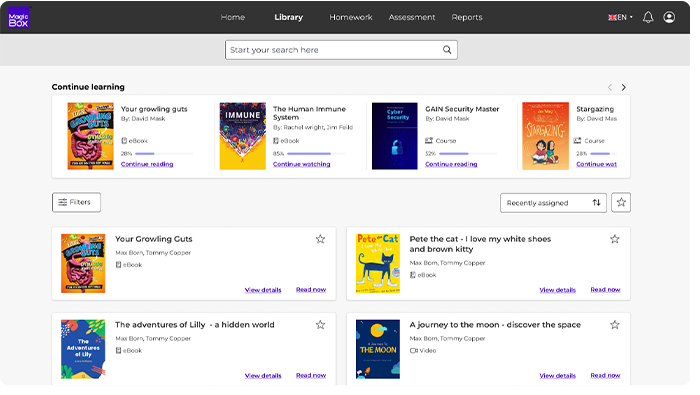Viewport: 700px width, 395px height.
Task: Click the 85% progress bar of Immune System
Action: 316,154
